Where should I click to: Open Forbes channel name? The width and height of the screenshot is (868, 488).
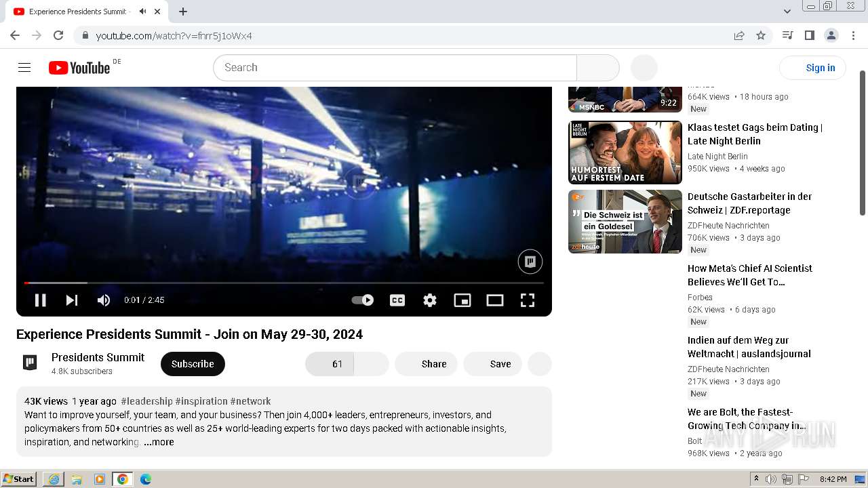tap(700, 298)
